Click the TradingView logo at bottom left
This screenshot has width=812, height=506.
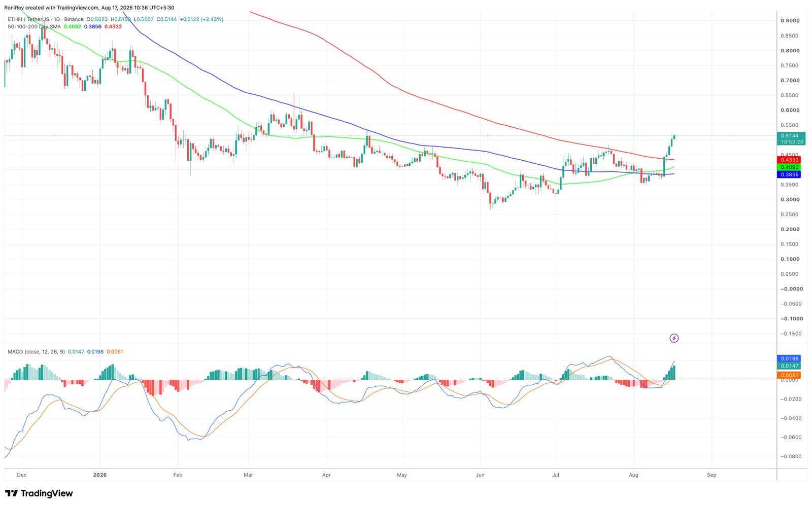click(39, 493)
